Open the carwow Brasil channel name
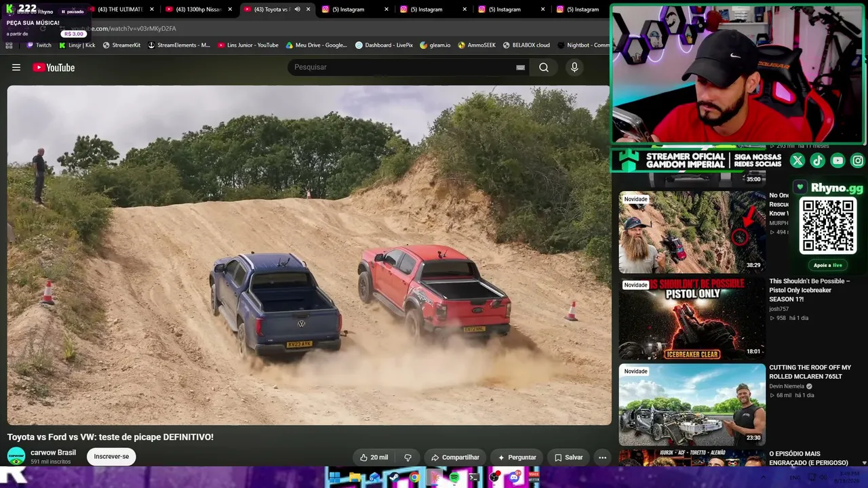The width and height of the screenshot is (868, 488). [x=53, y=453]
